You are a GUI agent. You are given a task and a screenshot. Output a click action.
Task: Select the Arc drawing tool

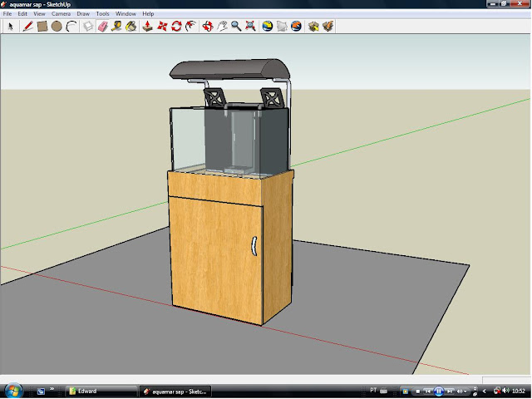71,26
